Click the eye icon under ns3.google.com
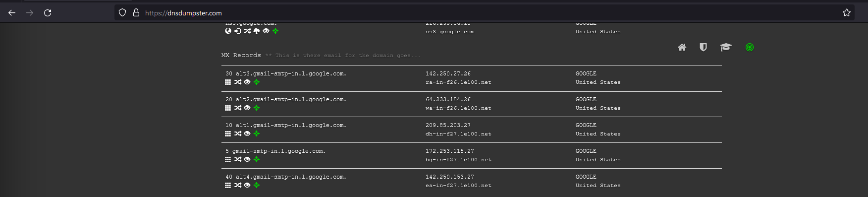The image size is (868, 197). (x=266, y=31)
